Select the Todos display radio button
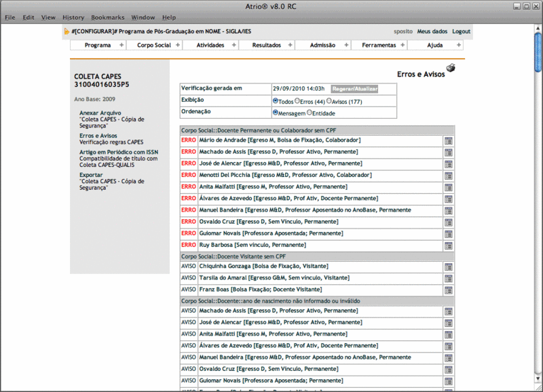This screenshot has width=543, height=392. [275, 100]
